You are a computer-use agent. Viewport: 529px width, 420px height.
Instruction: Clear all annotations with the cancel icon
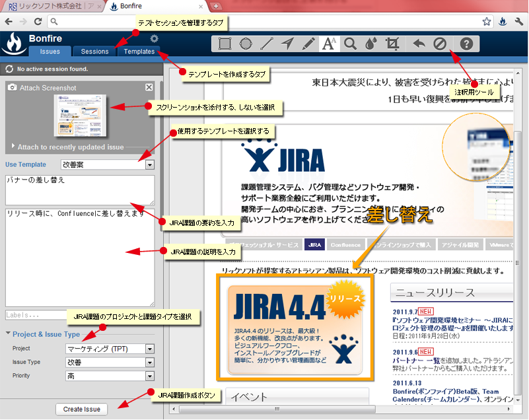point(440,44)
